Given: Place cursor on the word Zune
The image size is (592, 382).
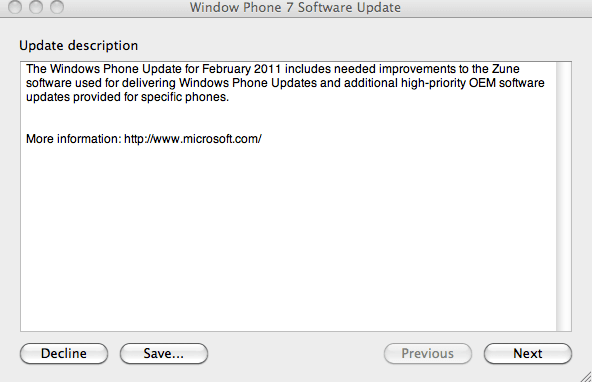Looking at the screenshot, I should (506, 69).
